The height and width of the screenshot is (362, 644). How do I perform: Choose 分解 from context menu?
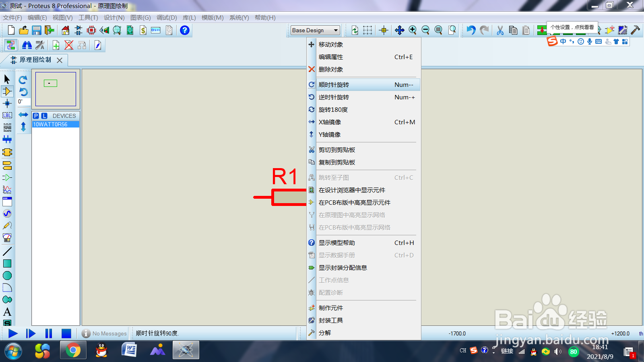(364, 333)
